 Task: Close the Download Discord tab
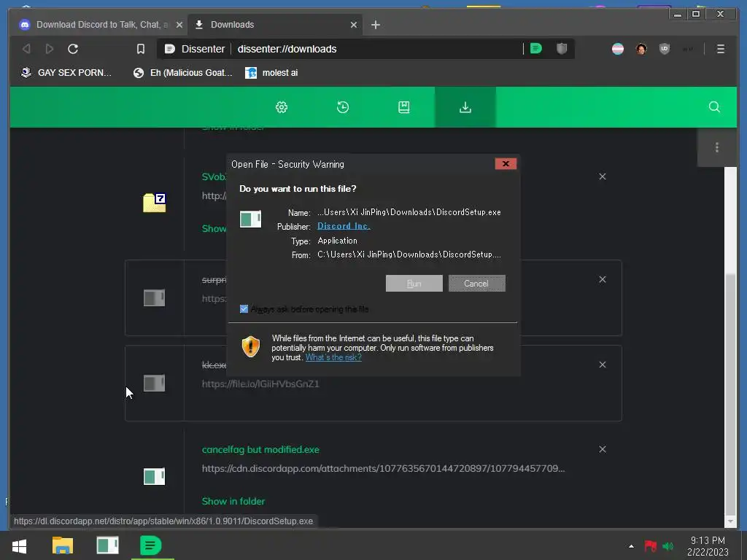179,25
